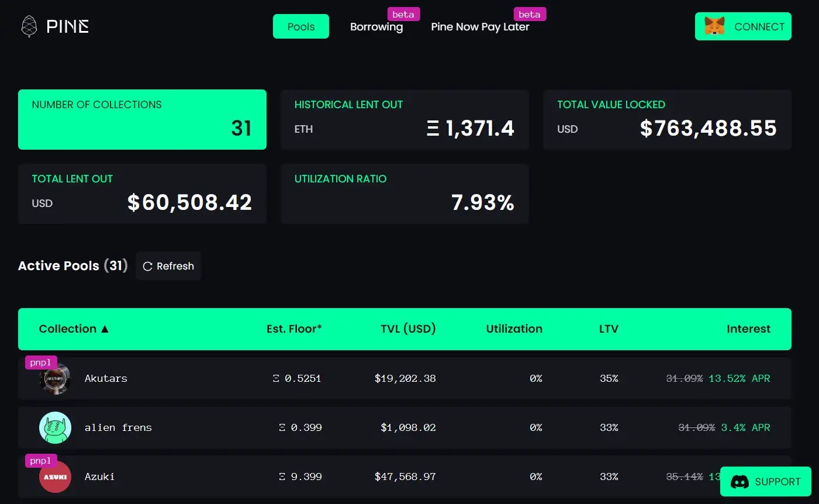819x504 pixels.
Task: Sort by Utilization column header
Action: tap(514, 329)
